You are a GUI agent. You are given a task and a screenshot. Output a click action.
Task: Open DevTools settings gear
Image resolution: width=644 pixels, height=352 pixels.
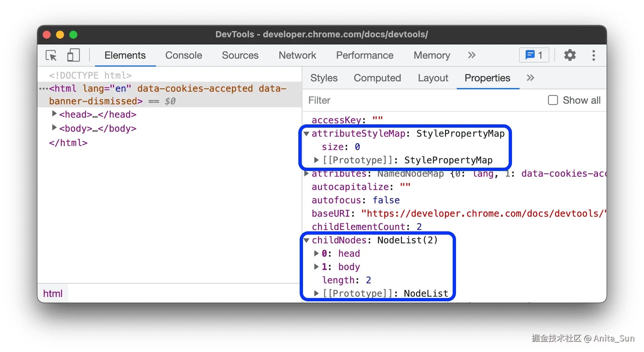(x=570, y=55)
